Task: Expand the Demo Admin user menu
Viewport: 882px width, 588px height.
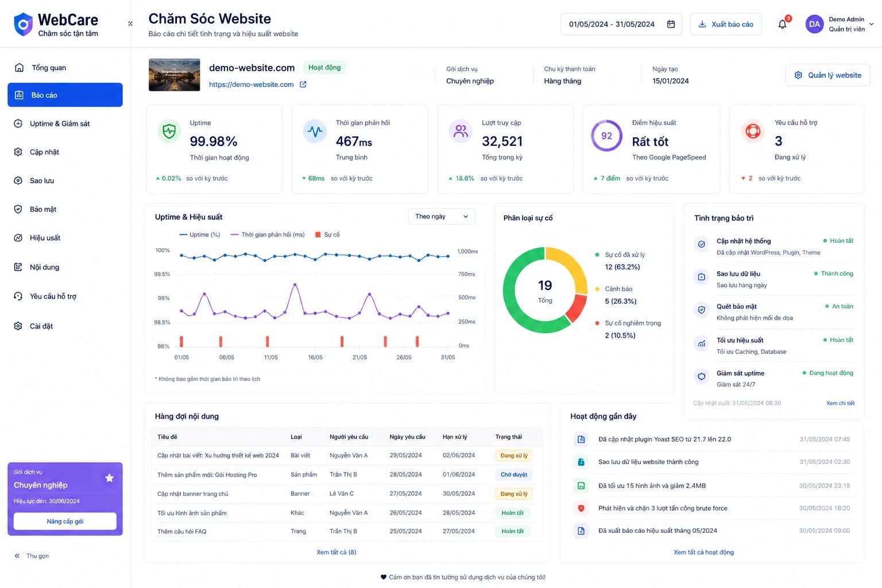Action: pos(840,24)
